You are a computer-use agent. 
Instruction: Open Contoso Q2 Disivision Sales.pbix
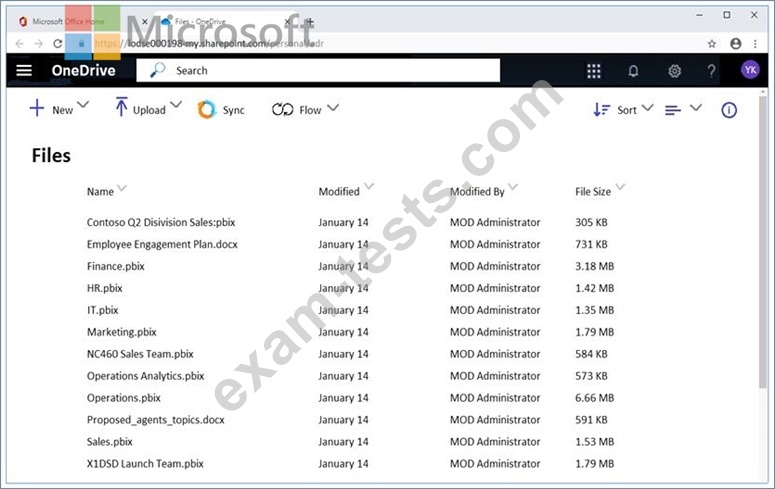[161, 222]
